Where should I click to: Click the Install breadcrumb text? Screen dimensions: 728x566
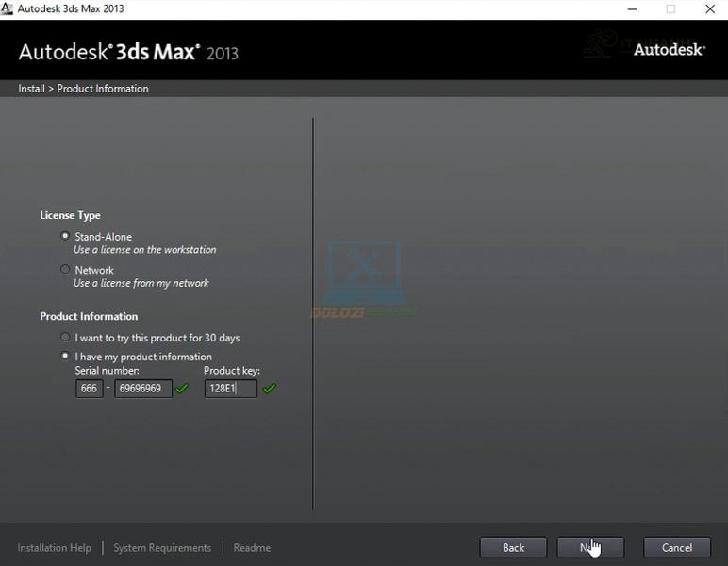31,89
